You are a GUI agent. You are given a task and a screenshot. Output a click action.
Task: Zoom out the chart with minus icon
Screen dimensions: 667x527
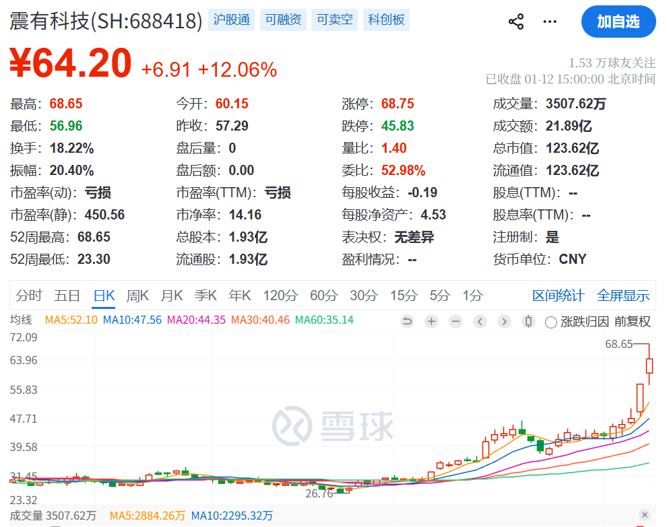456,321
